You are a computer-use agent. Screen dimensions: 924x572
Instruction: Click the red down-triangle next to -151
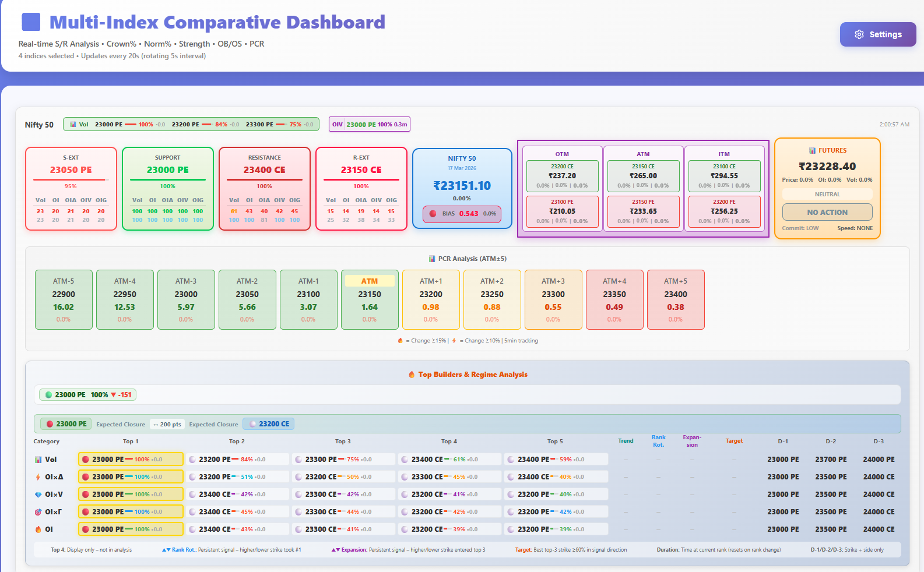114,395
